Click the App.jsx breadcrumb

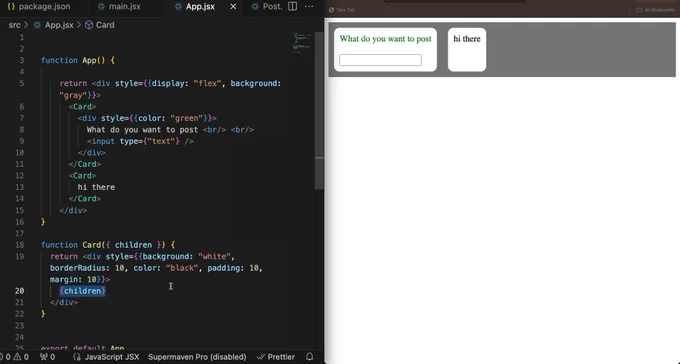tap(54, 25)
